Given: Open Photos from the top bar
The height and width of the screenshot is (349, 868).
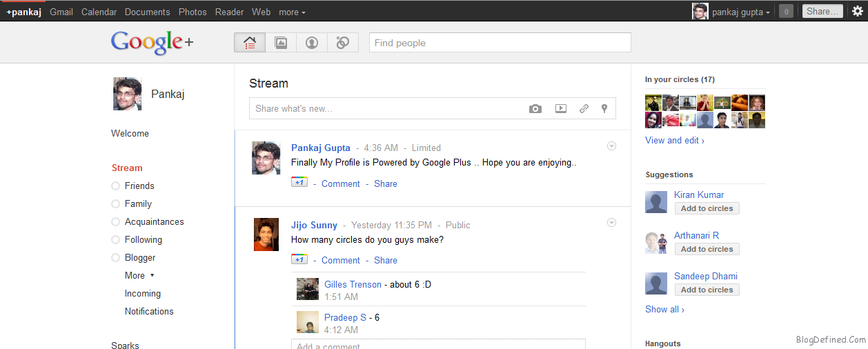Looking at the screenshot, I should click(193, 12).
